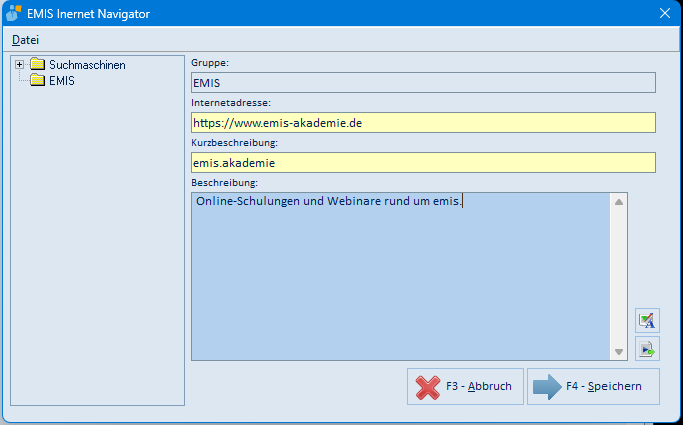Image resolution: width=683 pixels, height=425 pixels.
Task: Click into the Internetadresse field
Action: point(423,123)
